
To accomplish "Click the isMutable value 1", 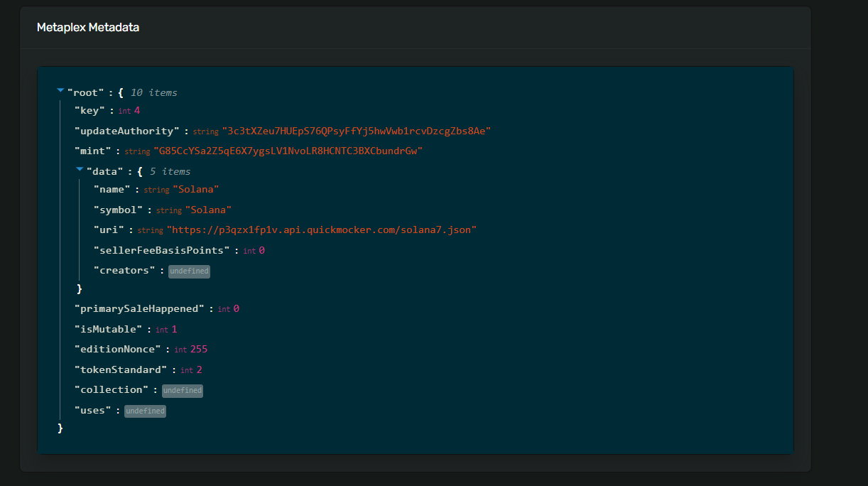I will pos(174,330).
